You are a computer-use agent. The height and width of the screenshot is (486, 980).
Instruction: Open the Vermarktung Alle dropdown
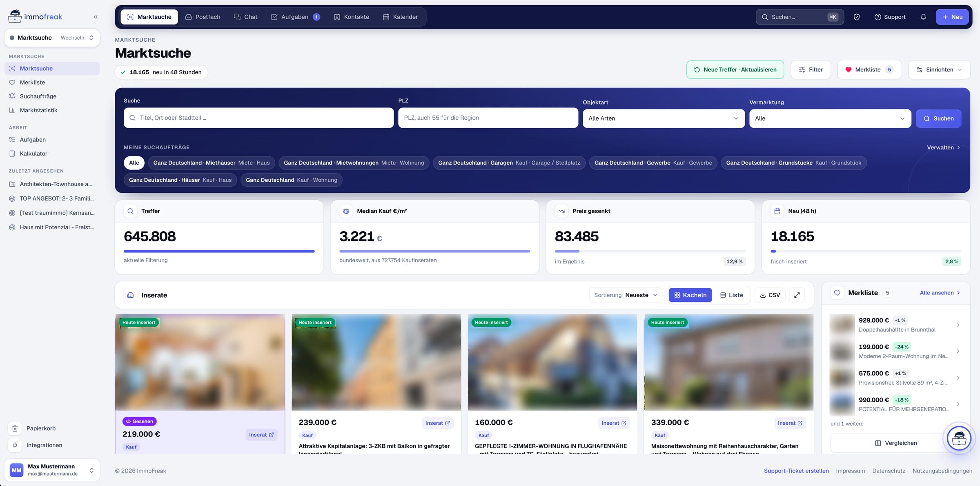pos(830,118)
